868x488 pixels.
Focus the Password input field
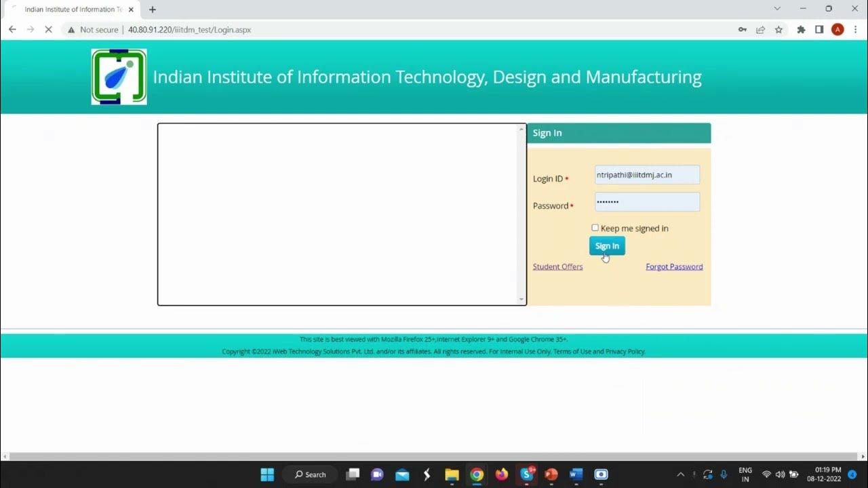pos(647,202)
